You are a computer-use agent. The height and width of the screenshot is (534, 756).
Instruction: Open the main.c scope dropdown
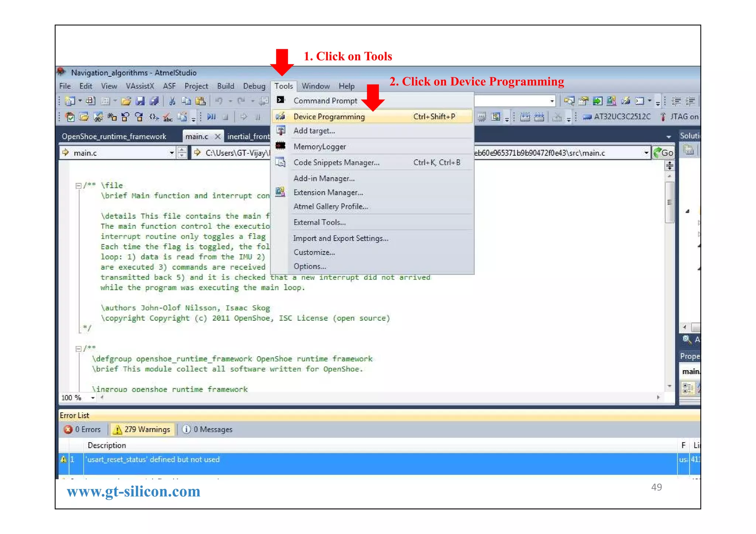(x=172, y=153)
